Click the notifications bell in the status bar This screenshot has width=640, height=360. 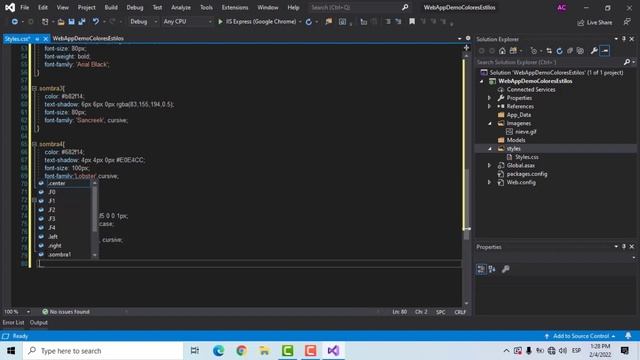[x=628, y=336]
